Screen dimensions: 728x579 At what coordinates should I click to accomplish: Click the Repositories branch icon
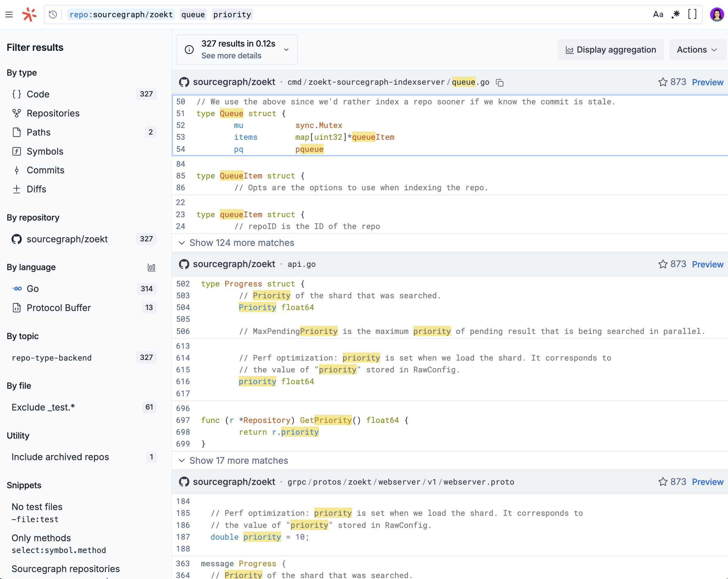[x=17, y=113]
